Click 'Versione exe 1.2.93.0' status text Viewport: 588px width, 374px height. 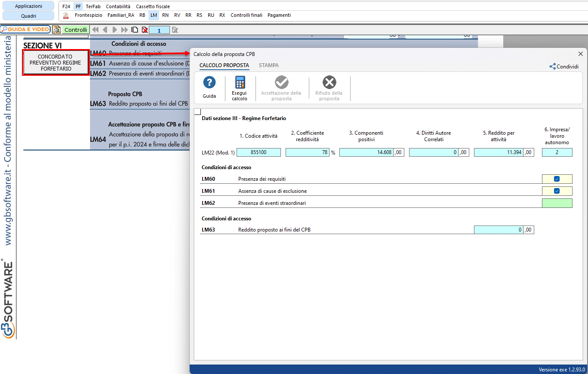pyautogui.click(x=562, y=370)
